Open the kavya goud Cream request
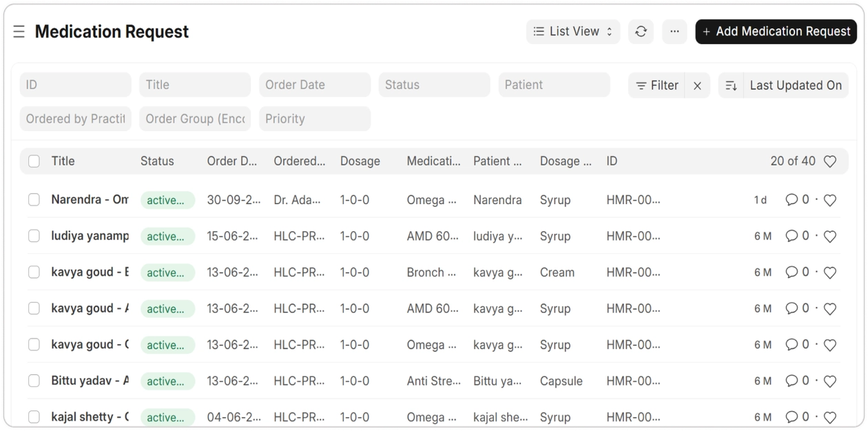 (x=90, y=272)
